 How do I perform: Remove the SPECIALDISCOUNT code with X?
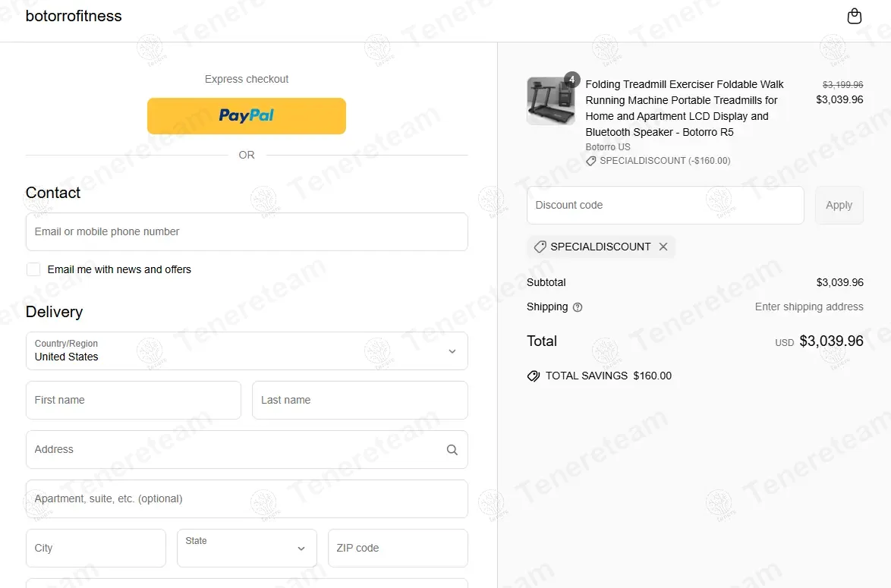pos(663,247)
